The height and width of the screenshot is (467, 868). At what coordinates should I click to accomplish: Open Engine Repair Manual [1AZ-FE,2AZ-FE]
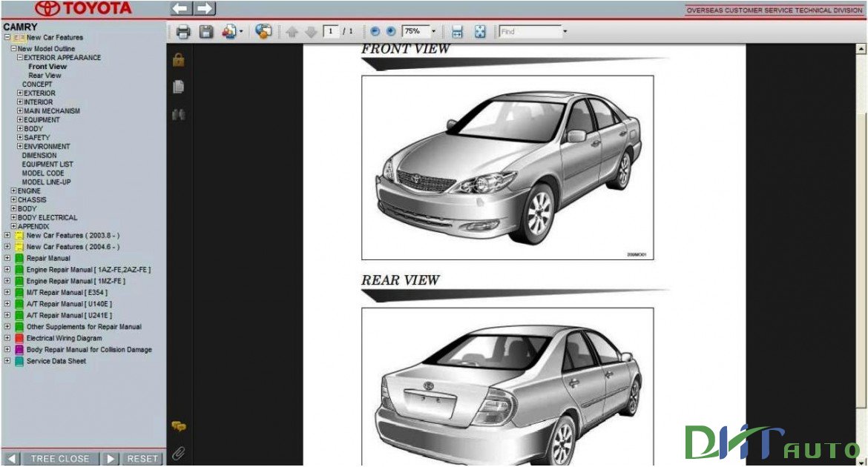[88, 270]
